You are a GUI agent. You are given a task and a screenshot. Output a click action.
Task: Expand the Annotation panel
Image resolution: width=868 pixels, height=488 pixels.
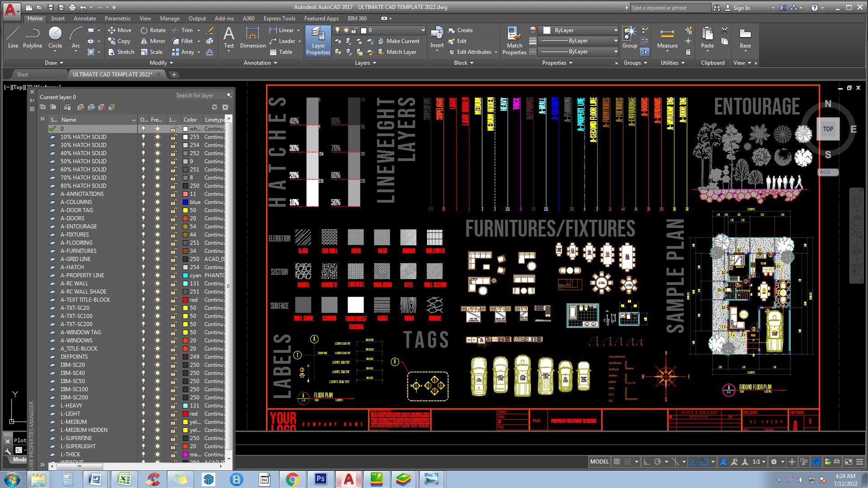[x=260, y=63]
